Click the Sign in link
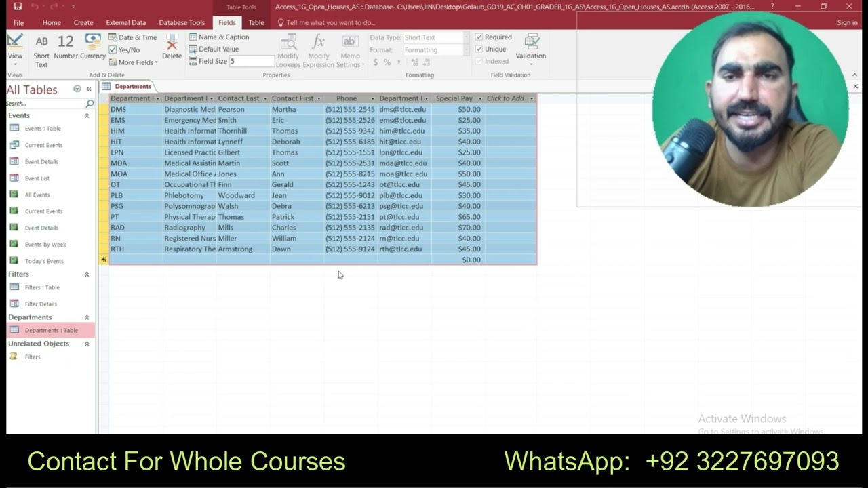868x488 pixels. pyautogui.click(x=847, y=22)
